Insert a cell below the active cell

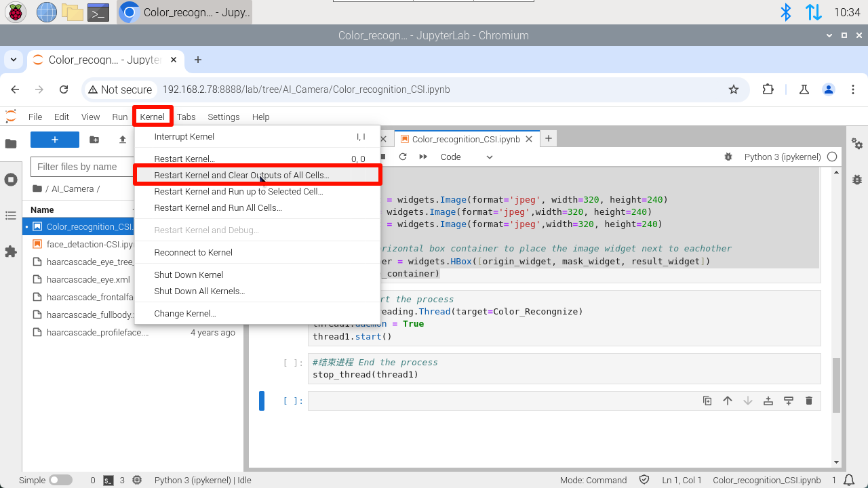pyautogui.click(x=789, y=401)
